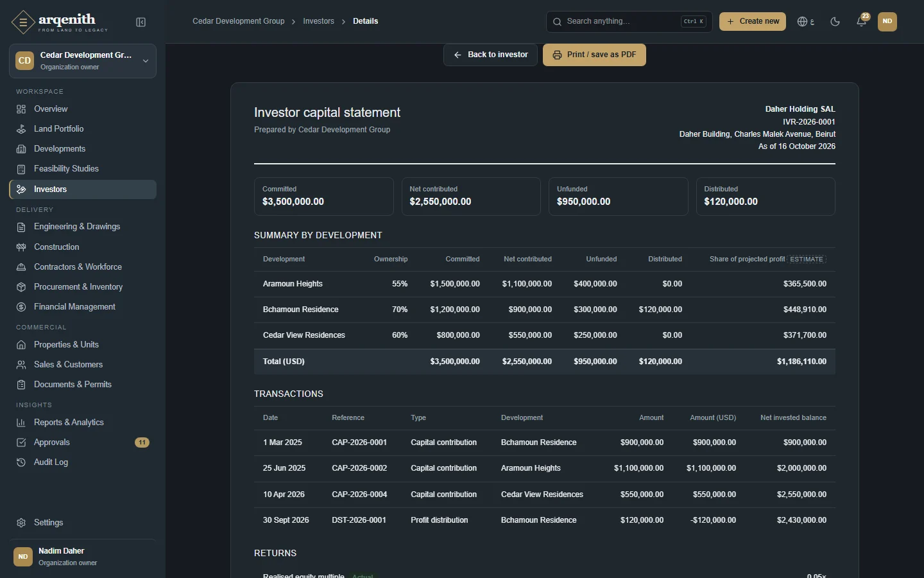Open Documents & Permits menu item

pos(83,385)
